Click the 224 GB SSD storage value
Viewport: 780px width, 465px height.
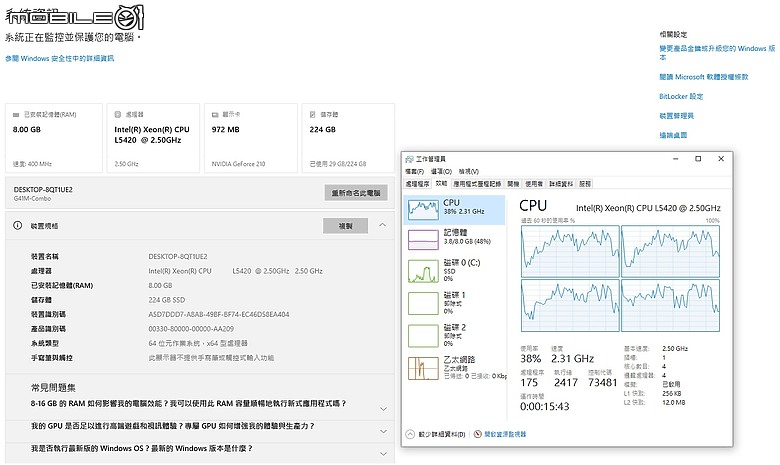click(x=167, y=300)
